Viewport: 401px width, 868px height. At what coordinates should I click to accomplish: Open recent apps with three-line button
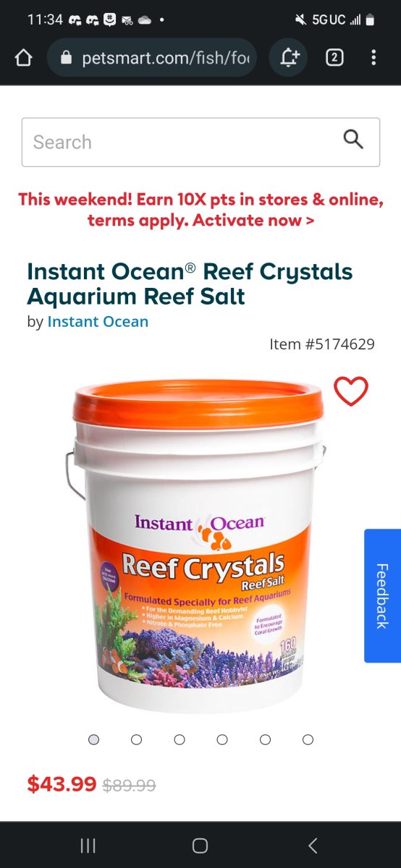pos(88,846)
